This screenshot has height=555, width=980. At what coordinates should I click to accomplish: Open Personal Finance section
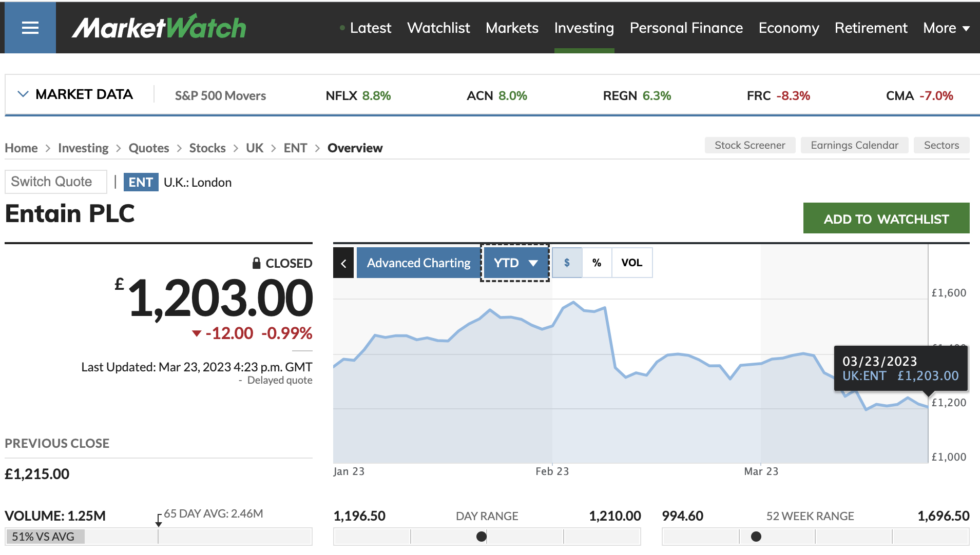click(x=686, y=28)
